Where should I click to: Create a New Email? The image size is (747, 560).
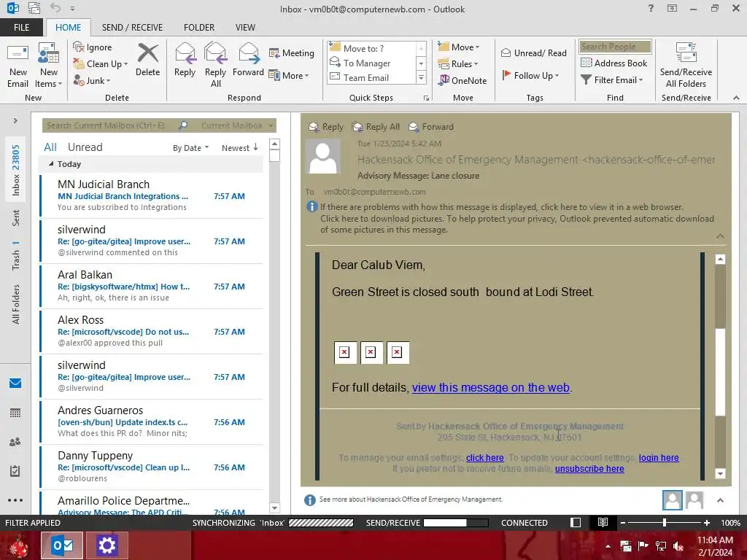pos(18,65)
